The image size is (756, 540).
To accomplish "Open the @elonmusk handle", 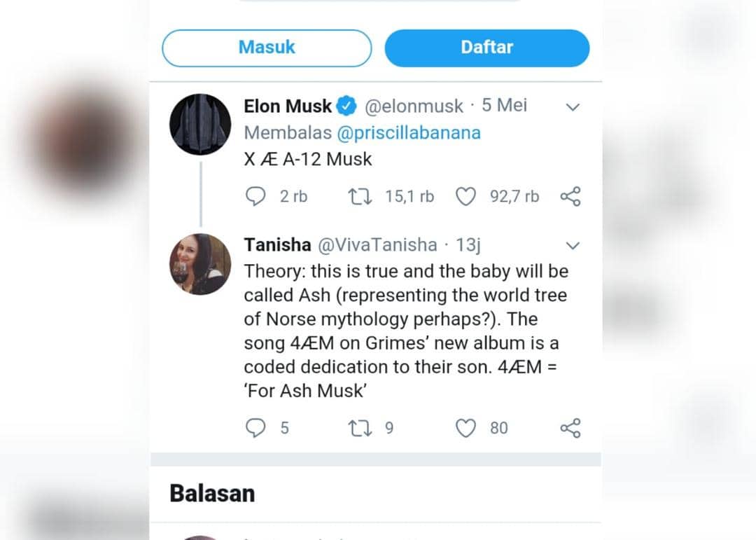I will tap(414, 106).
